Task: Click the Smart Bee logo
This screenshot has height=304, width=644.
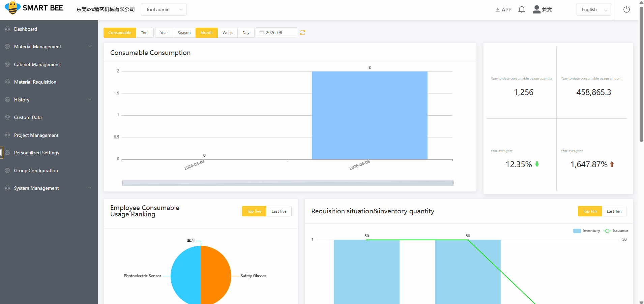Action: click(x=34, y=8)
